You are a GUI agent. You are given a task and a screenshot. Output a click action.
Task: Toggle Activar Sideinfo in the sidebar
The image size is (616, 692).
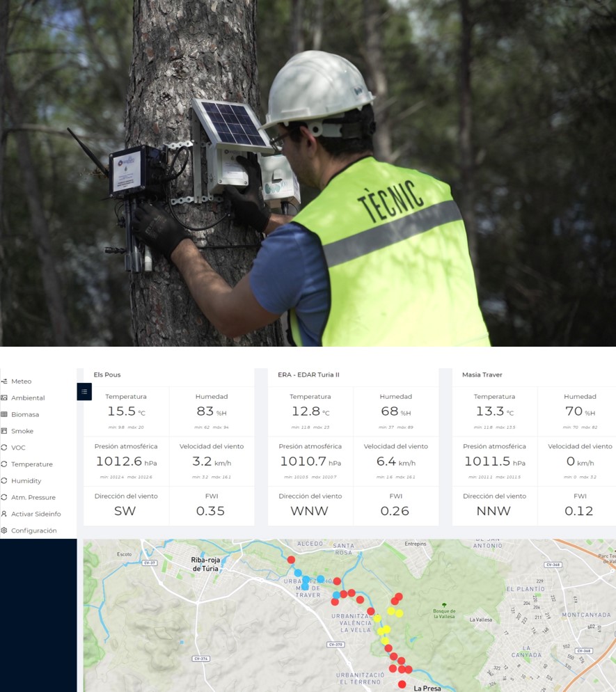click(x=36, y=514)
